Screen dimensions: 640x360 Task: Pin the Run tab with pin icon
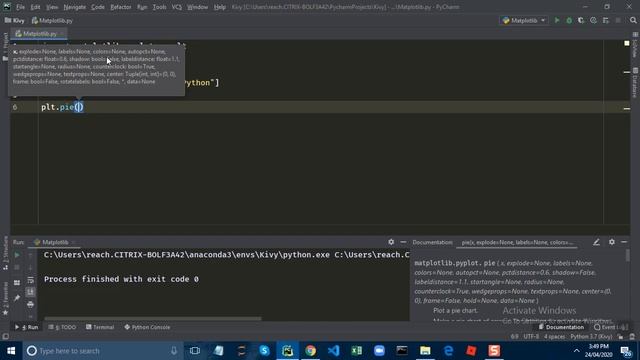pyautogui.click(x=17, y=298)
